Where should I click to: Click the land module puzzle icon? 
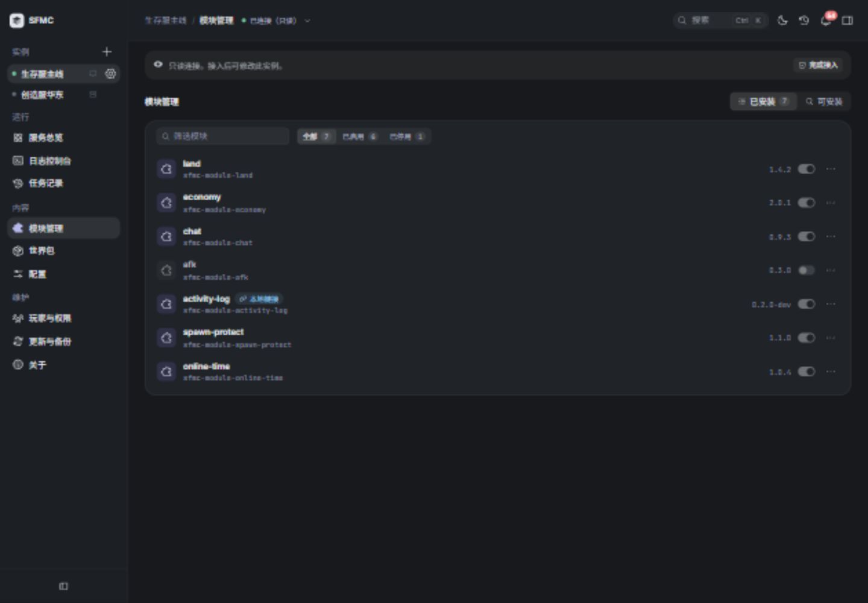pos(166,169)
